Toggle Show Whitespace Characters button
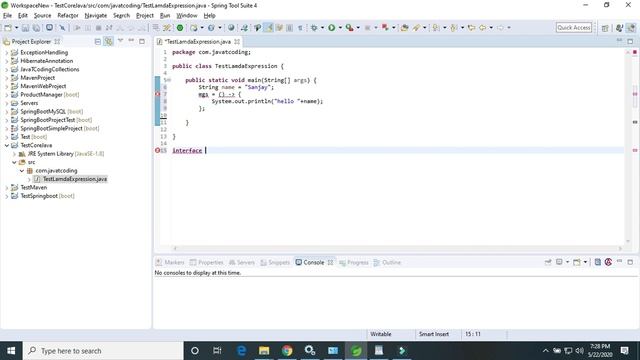640x360 pixels. pyautogui.click(x=300, y=28)
